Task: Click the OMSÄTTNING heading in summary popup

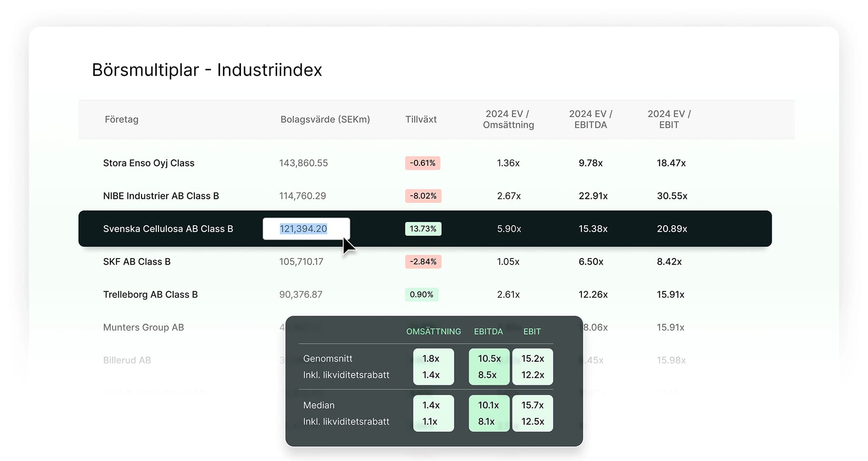Action: 434,332
